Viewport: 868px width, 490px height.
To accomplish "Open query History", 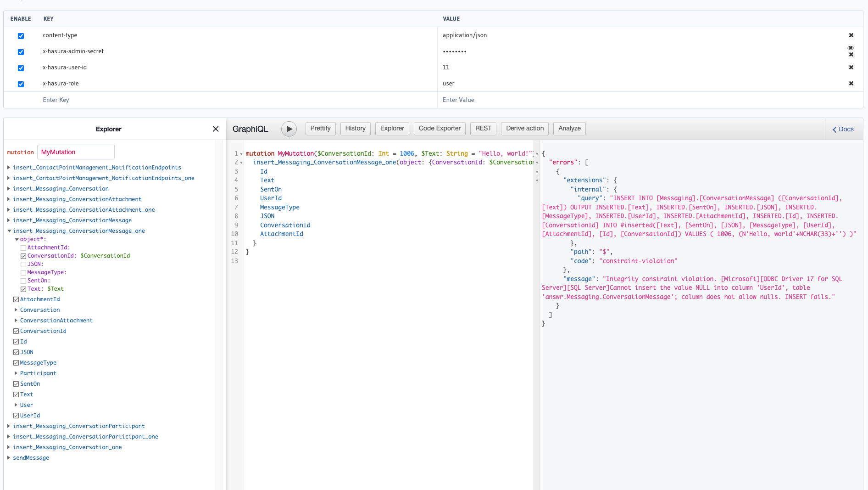I will click(355, 129).
